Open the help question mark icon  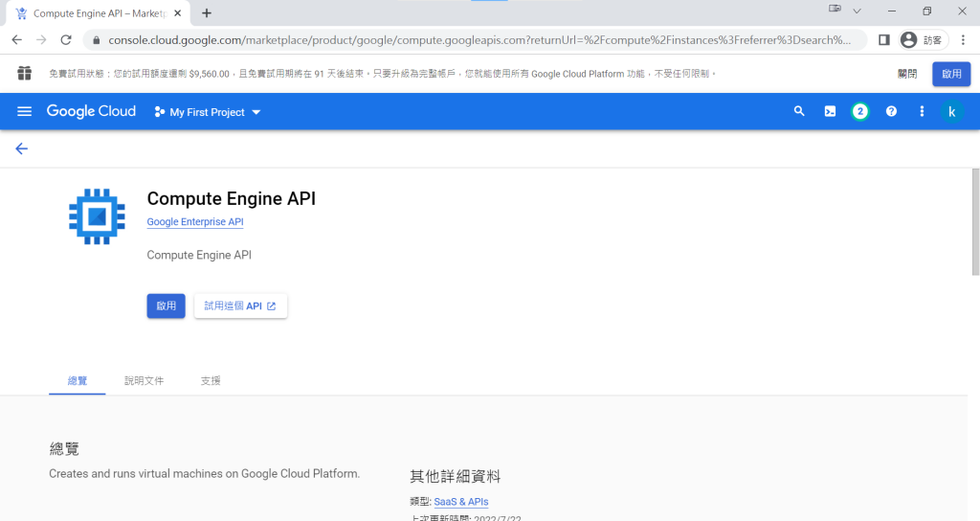pos(891,111)
